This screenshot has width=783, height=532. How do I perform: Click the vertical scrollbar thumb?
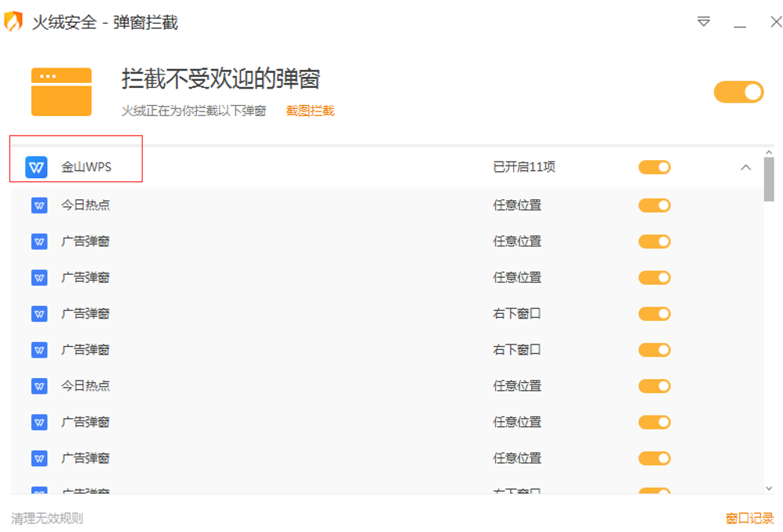tap(769, 180)
